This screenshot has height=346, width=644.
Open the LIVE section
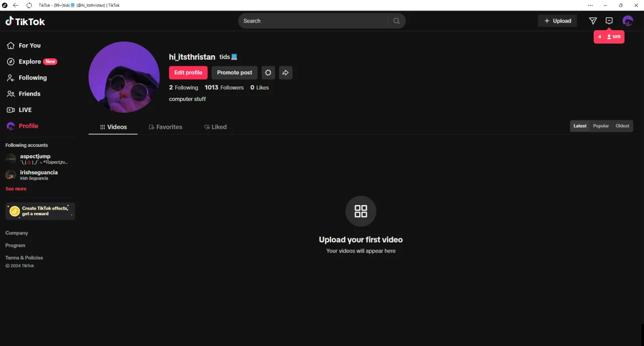[19, 110]
